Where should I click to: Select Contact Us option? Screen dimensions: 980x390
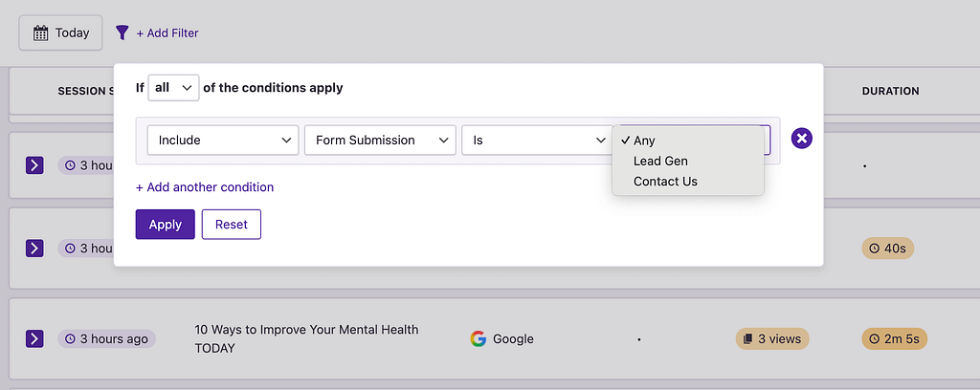coord(688,182)
